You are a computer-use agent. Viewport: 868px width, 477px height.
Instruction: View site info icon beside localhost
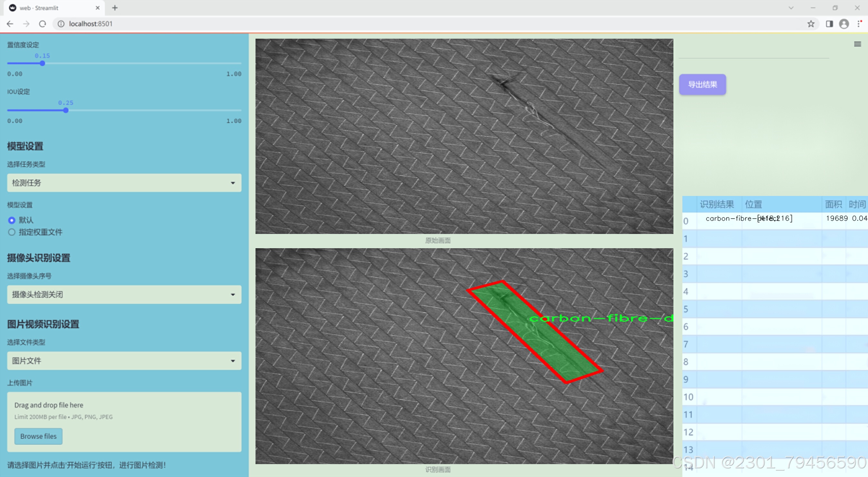click(61, 24)
